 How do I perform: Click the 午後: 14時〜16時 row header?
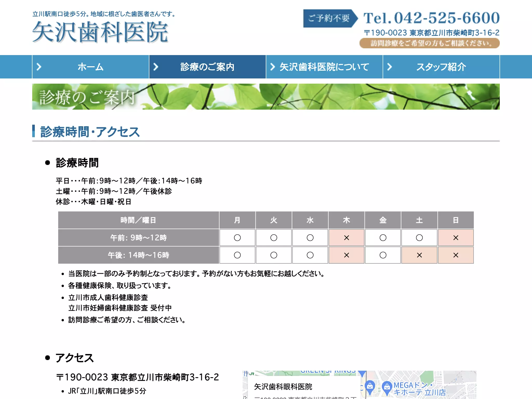tap(138, 255)
